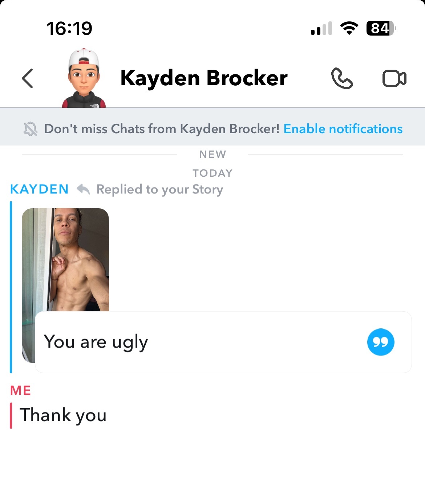This screenshot has height=504, width=425.
Task: Click the Enable notifications link
Action: 343,129
